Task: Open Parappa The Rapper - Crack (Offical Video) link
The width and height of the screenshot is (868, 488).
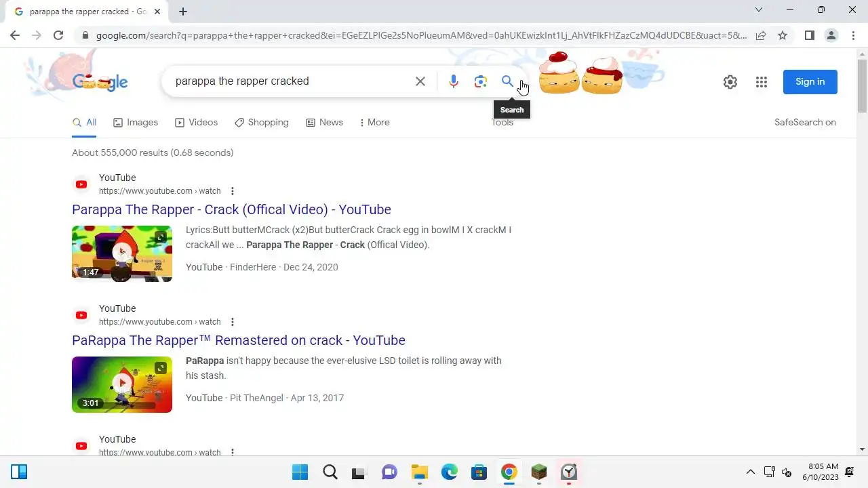Action: click(231, 209)
